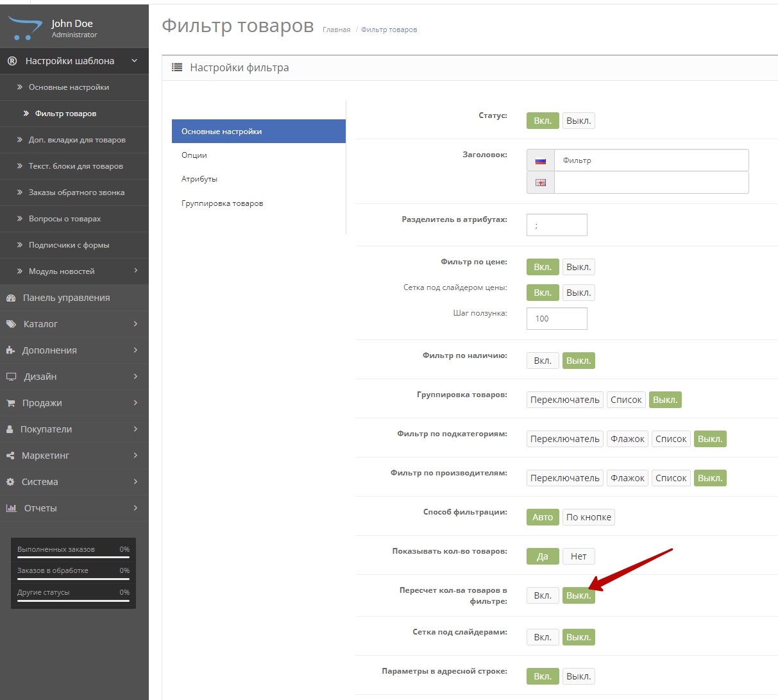
Task: Switch to Группировка товаров tab
Action: 222,203
